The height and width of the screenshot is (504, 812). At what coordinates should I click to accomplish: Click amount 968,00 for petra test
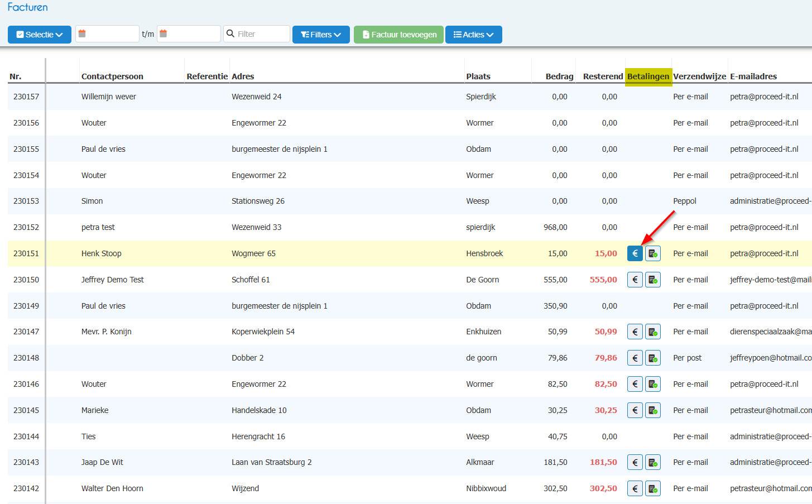[555, 227]
